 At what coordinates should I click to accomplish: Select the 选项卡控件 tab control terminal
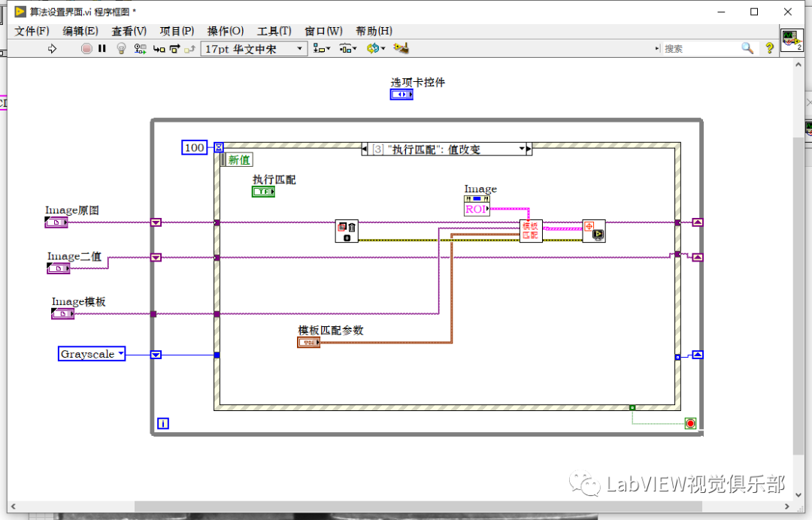(x=401, y=95)
